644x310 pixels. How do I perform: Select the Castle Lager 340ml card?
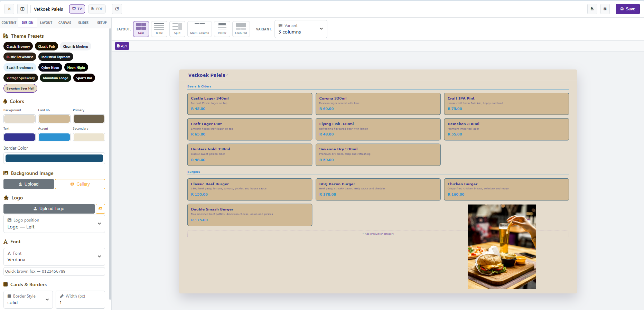point(250,104)
